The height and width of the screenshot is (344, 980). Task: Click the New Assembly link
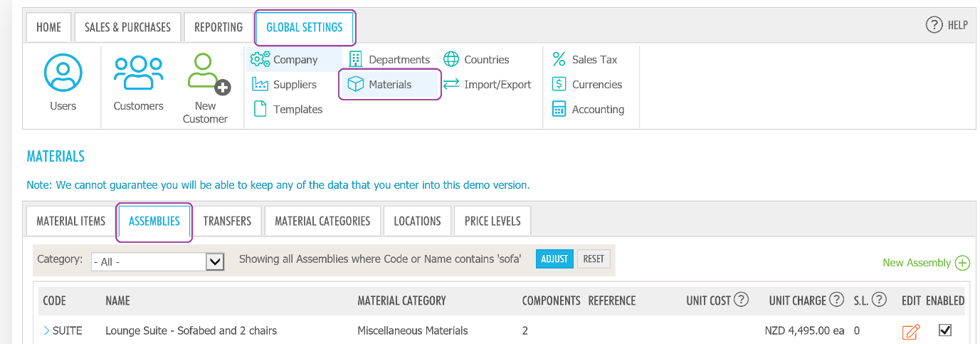[x=925, y=263]
